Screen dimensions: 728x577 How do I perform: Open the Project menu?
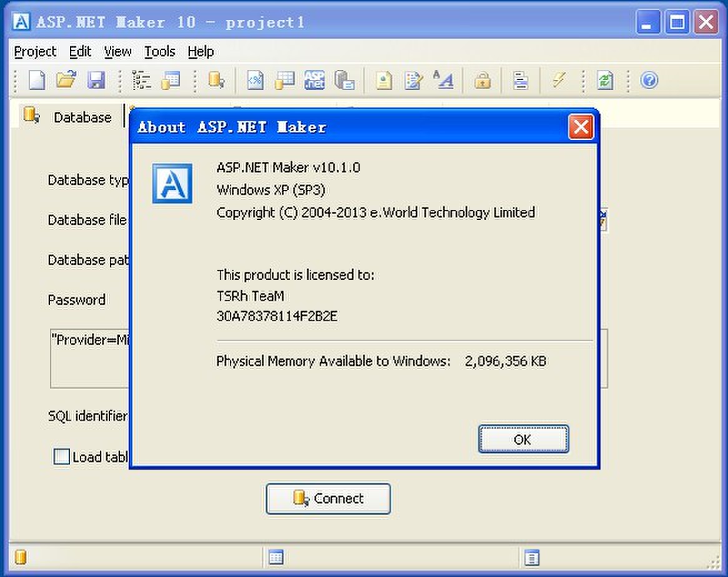(35, 51)
